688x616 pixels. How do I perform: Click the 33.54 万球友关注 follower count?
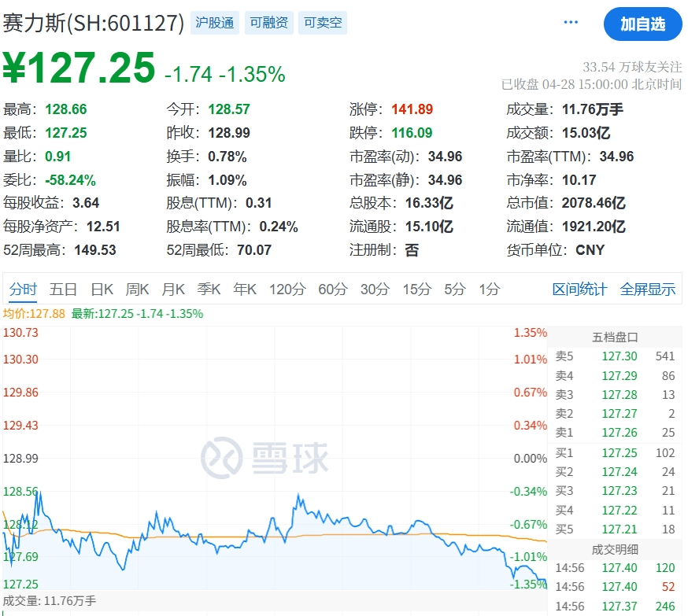632,67
